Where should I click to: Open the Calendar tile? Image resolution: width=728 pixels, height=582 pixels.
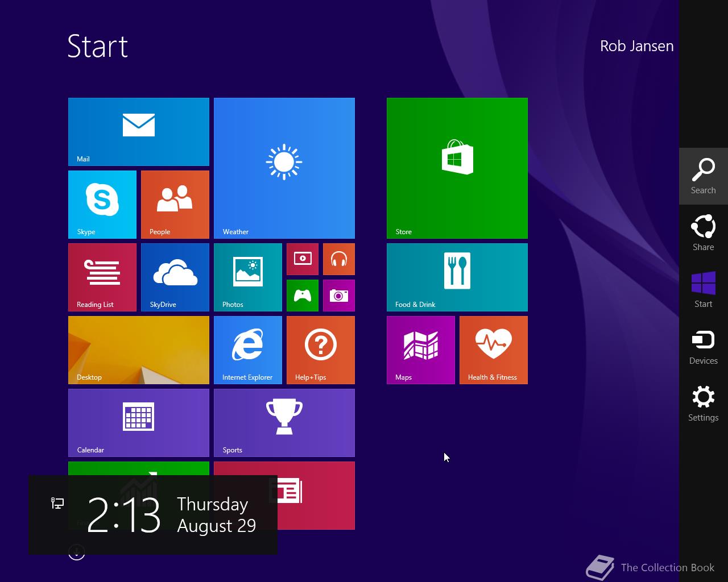coord(139,423)
